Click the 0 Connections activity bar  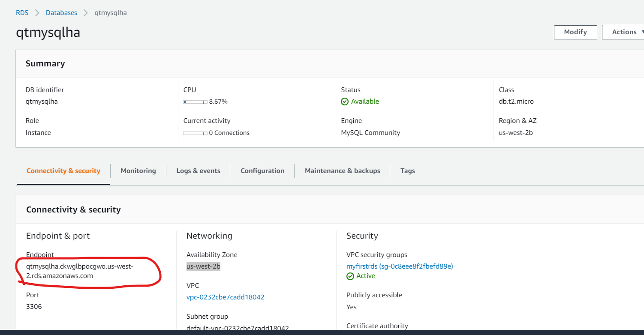[x=196, y=133]
